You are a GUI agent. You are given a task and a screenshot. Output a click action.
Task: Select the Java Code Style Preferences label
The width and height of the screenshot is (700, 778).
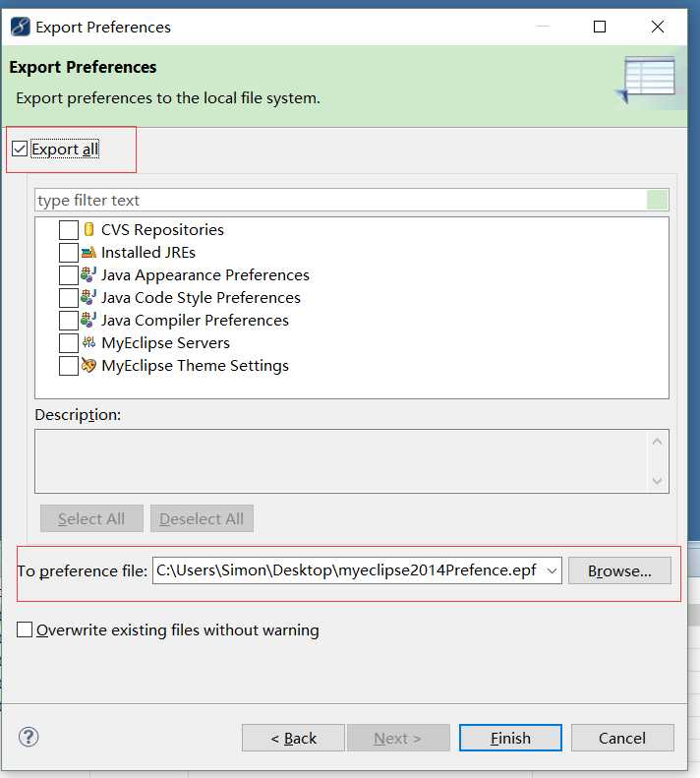coord(201,298)
